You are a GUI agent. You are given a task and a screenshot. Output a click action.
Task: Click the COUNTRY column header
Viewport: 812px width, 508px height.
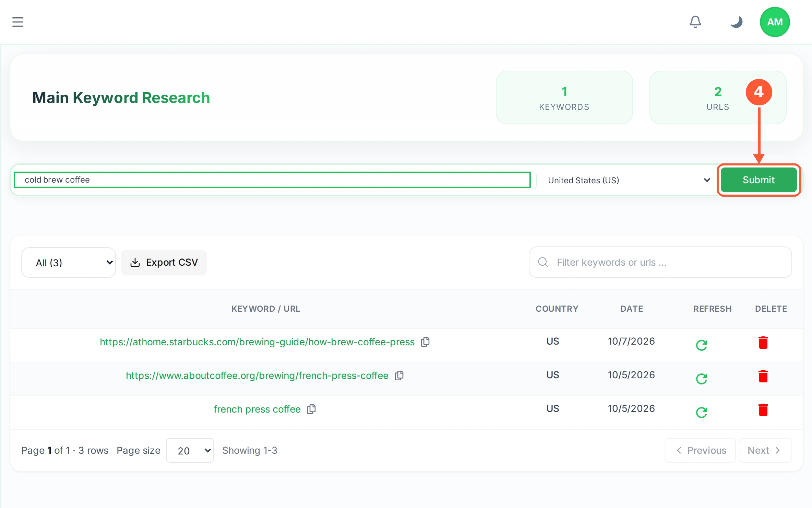(x=557, y=309)
